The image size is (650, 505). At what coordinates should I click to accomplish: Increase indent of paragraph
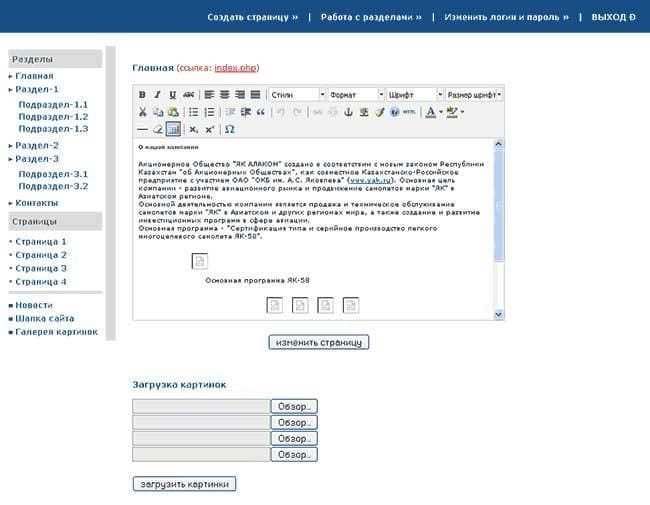[246, 112]
